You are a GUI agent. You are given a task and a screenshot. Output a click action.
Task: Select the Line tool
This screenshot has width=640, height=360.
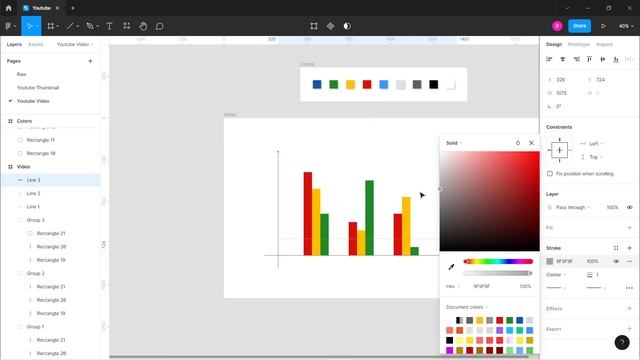point(70,26)
